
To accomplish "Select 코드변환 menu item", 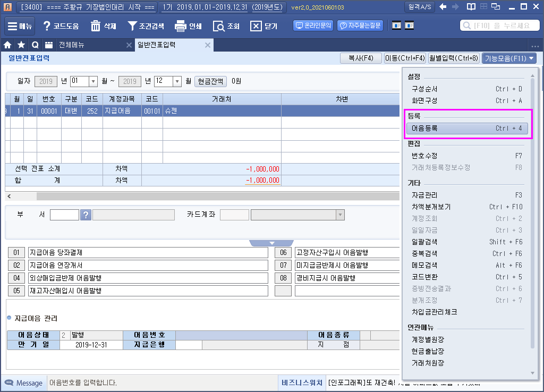I will pos(466,277).
